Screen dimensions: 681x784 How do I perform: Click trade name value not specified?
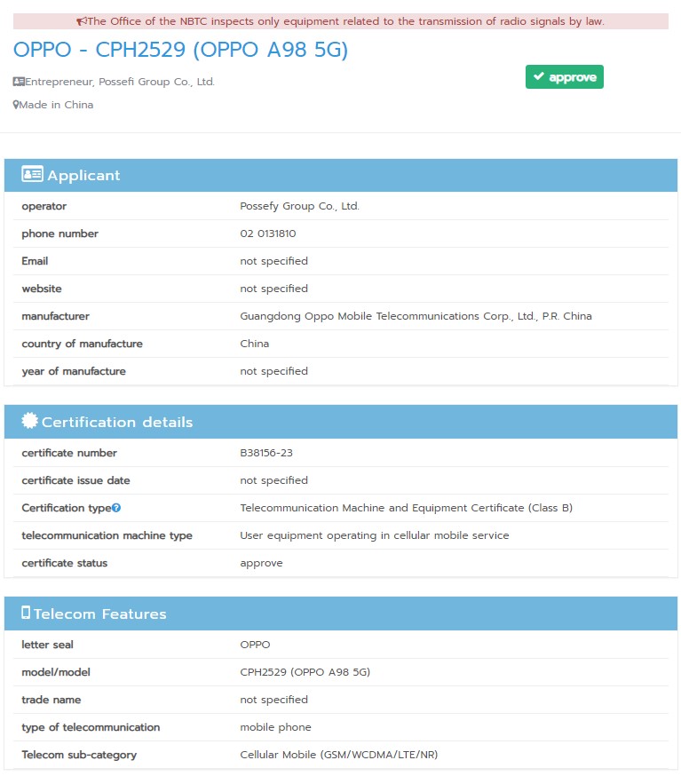coord(274,700)
